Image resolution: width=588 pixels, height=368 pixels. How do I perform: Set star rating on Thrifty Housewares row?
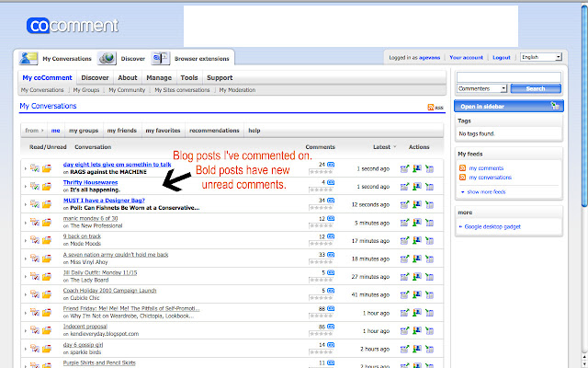pos(321,190)
